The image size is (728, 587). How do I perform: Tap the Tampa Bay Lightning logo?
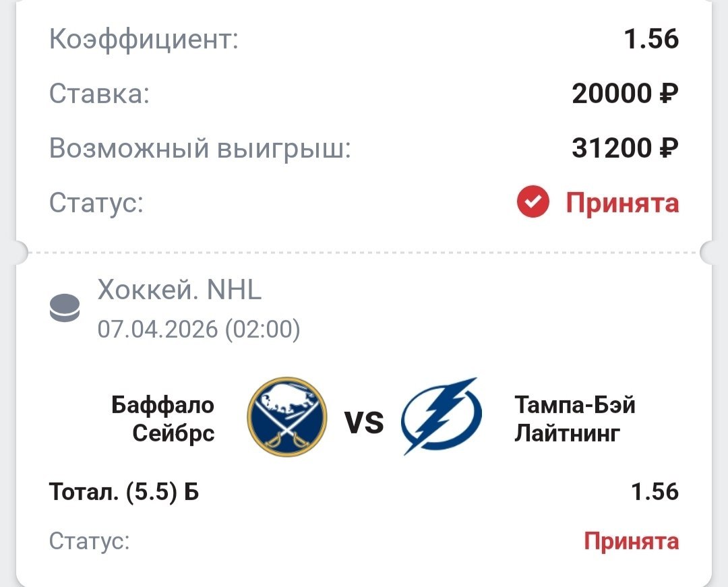(442, 416)
